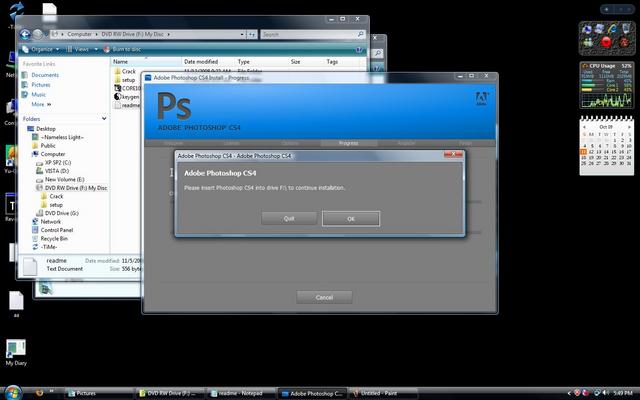Click the magnifier icon in Explorer's search box
The width and height of the screenshot is (640, 400).
pos(360,34)
